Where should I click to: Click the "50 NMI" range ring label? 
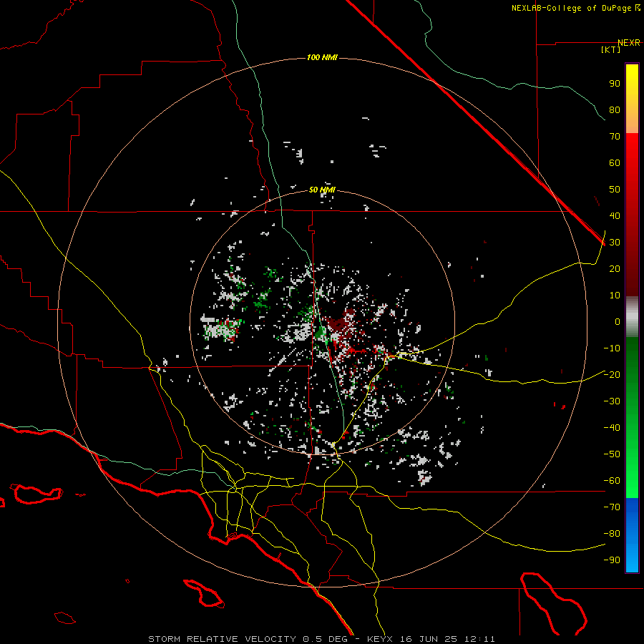click(322, 190)
